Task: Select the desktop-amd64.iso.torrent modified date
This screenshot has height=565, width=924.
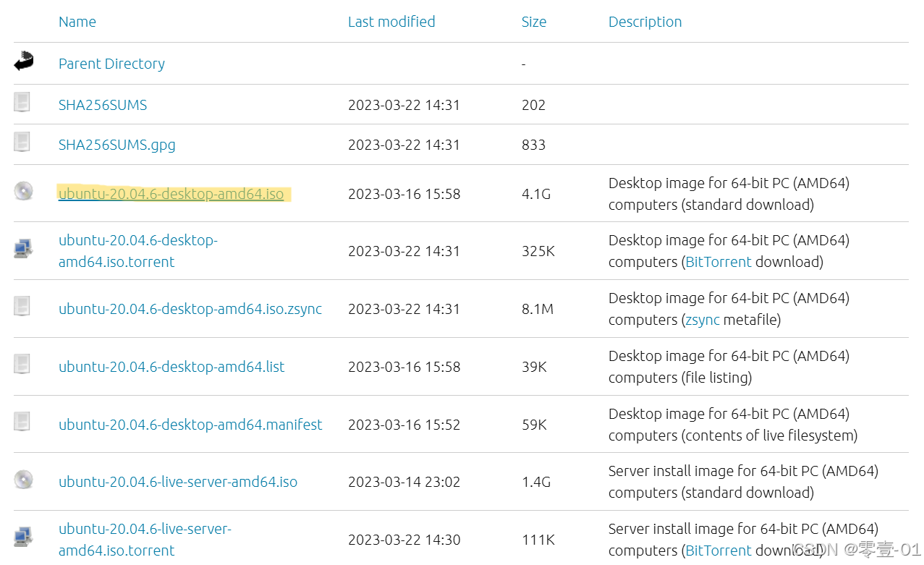Action: (404, 251)
